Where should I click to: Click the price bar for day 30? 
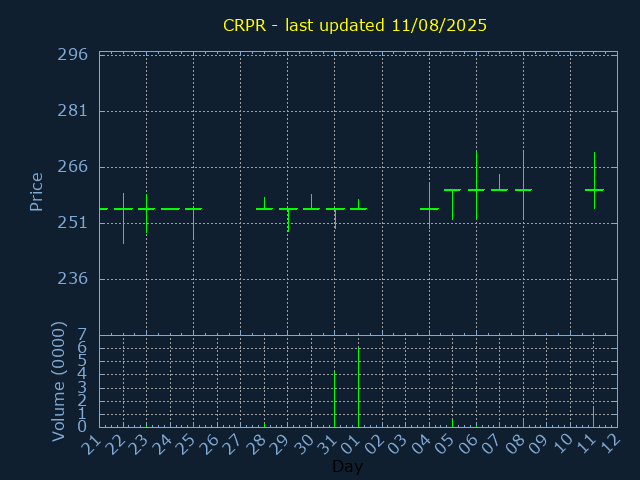pos(311,202)
